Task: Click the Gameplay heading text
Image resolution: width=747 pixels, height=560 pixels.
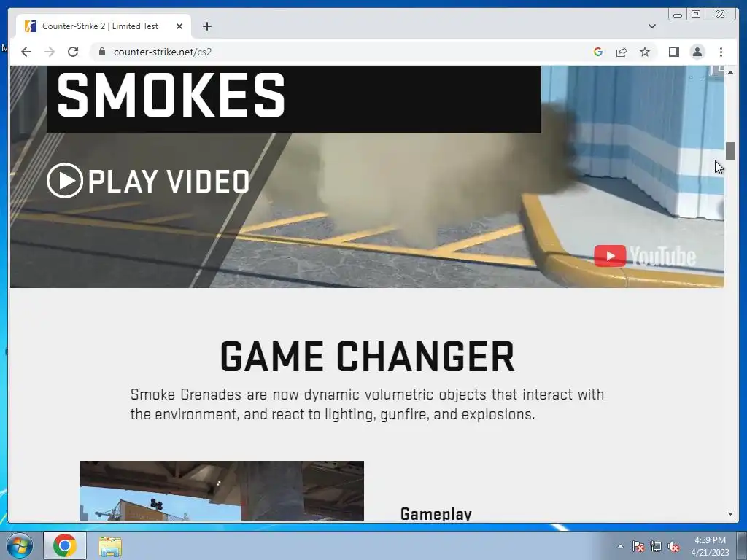Action: [436, 513]
